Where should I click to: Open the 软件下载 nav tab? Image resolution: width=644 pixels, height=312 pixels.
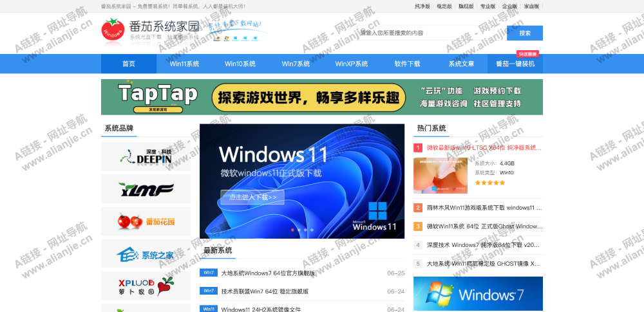click(x=408, y=64)
